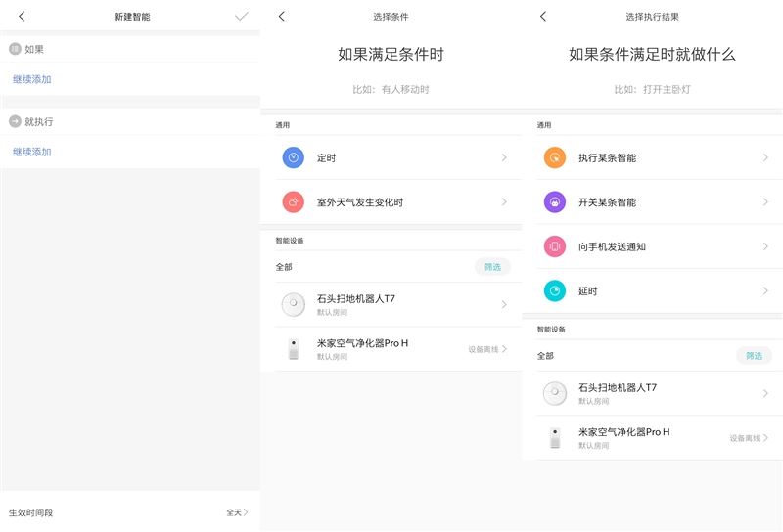Tap the 就执行 arrow icon
Viewport: 783px width, 532px height.
(15, 121)
